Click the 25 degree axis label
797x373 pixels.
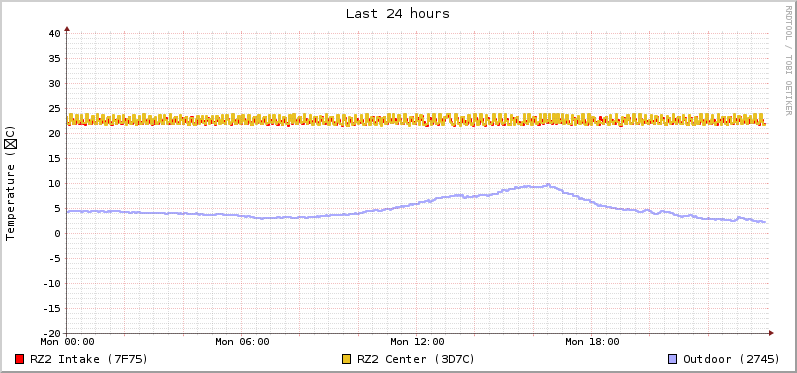coord(54,108)
